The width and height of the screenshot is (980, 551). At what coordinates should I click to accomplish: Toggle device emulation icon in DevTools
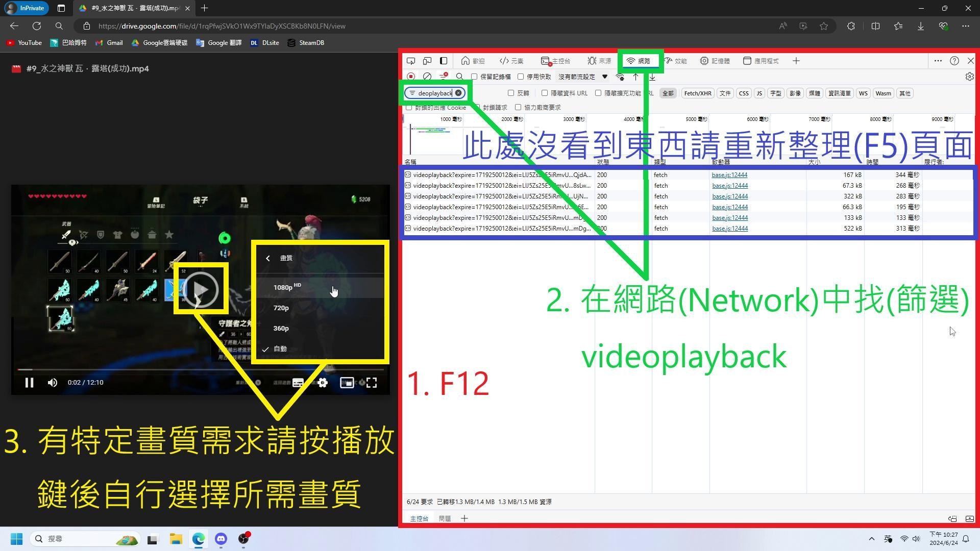pyautogui.click(x=427, y=61)
